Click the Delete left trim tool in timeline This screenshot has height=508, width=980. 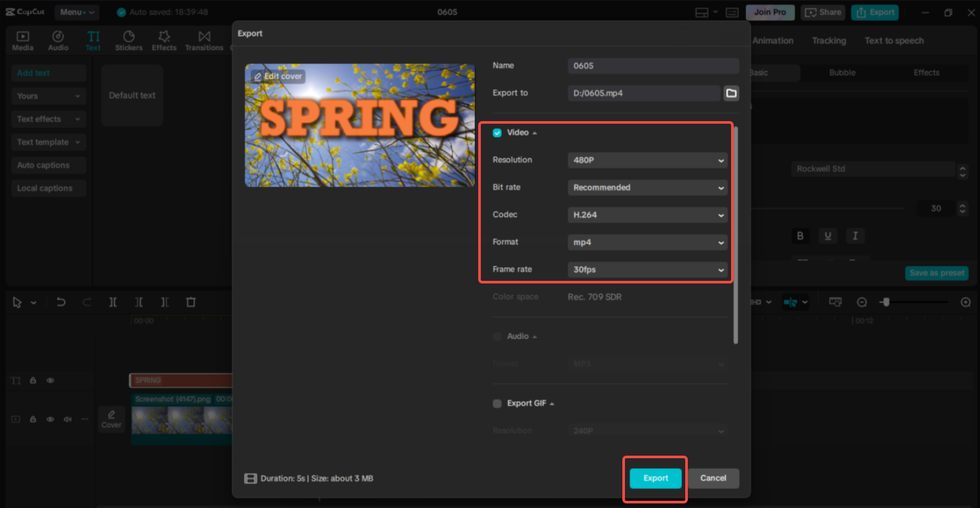pos(139,302)
